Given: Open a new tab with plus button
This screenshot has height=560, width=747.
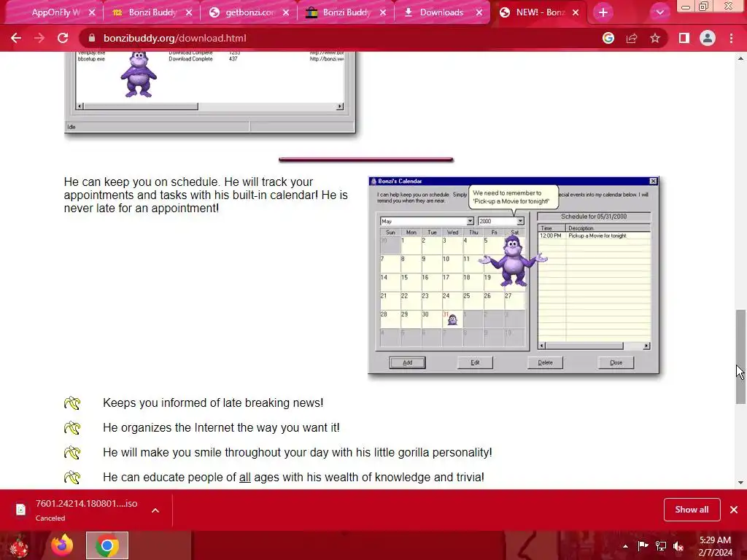Looking at the screenshot, I should click(x=603, y=12).
